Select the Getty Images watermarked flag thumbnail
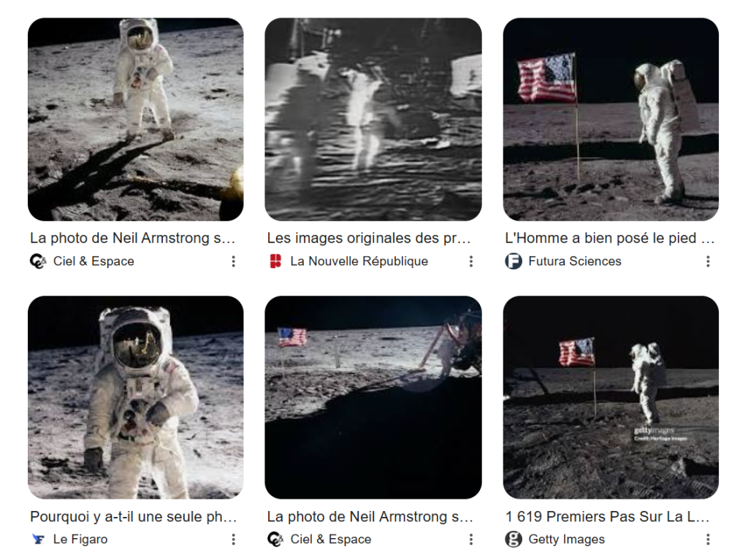The image size is (748, 560). coord(611,397)
